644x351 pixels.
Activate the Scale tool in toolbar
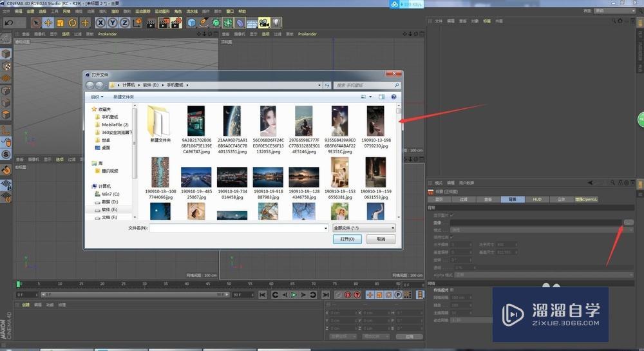[61, 23]
